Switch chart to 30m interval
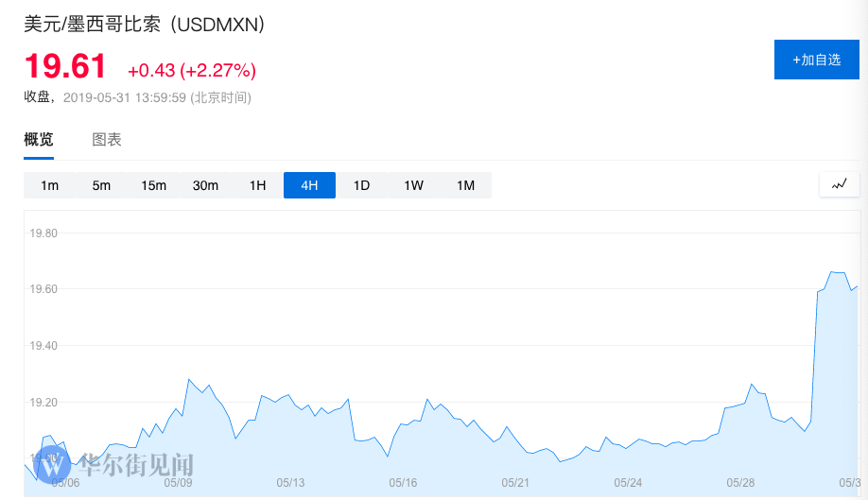The image size is (868, 500). click(x=205, y=185)
